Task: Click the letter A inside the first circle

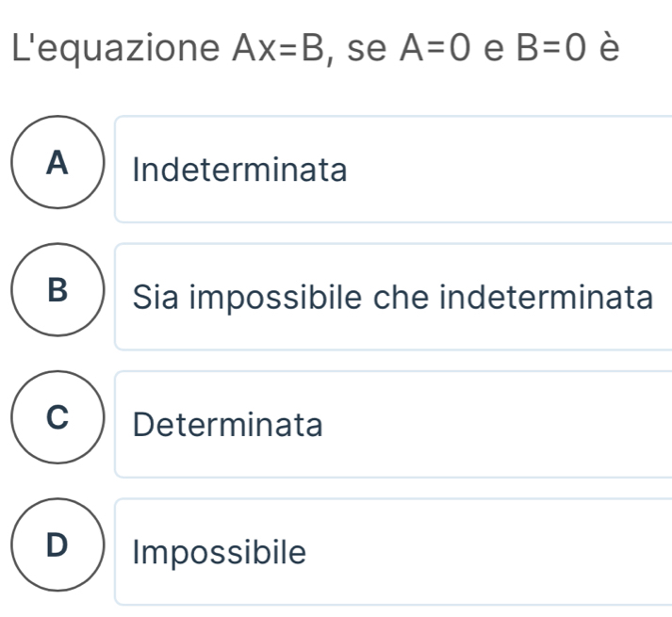Action: pyautogui.click(x=57, y=164)
